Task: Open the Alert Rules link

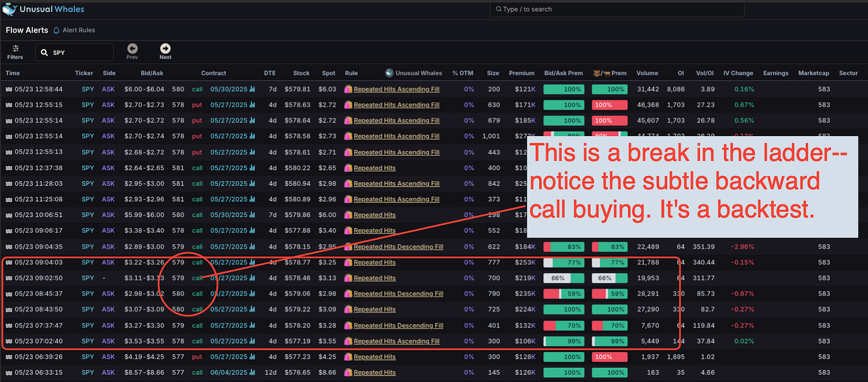Action: tap(79, 30)
